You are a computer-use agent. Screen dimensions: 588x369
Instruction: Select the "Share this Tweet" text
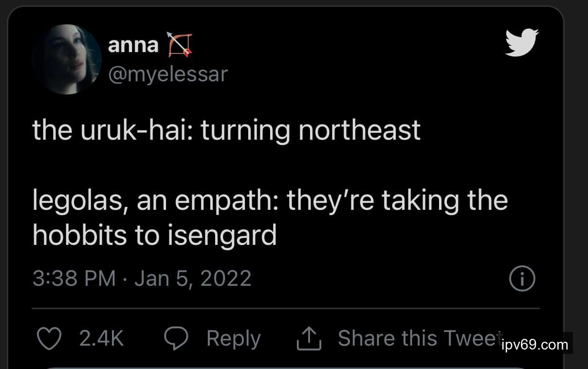coord(419,338)
